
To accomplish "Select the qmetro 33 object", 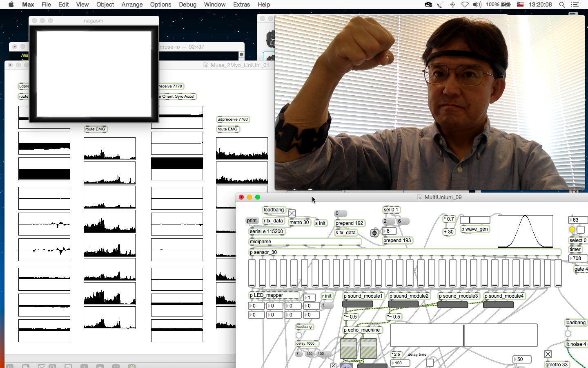I will tap(557, 365).
